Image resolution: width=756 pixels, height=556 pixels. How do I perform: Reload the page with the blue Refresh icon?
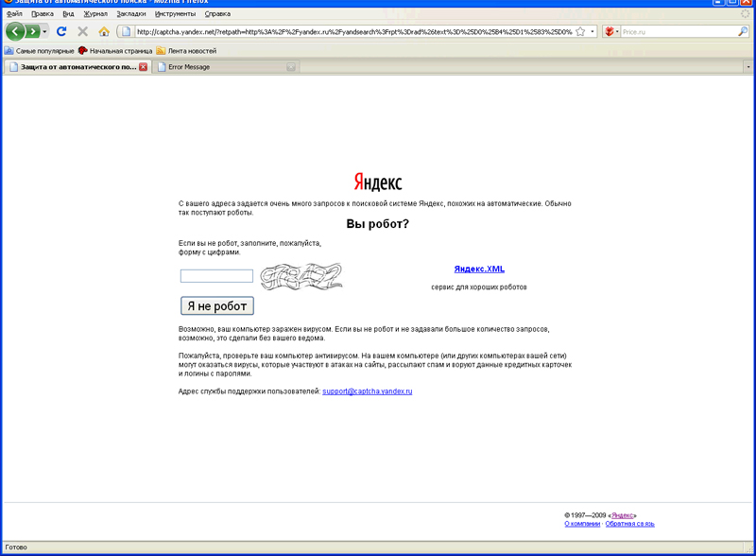click(x=61, y=32)
